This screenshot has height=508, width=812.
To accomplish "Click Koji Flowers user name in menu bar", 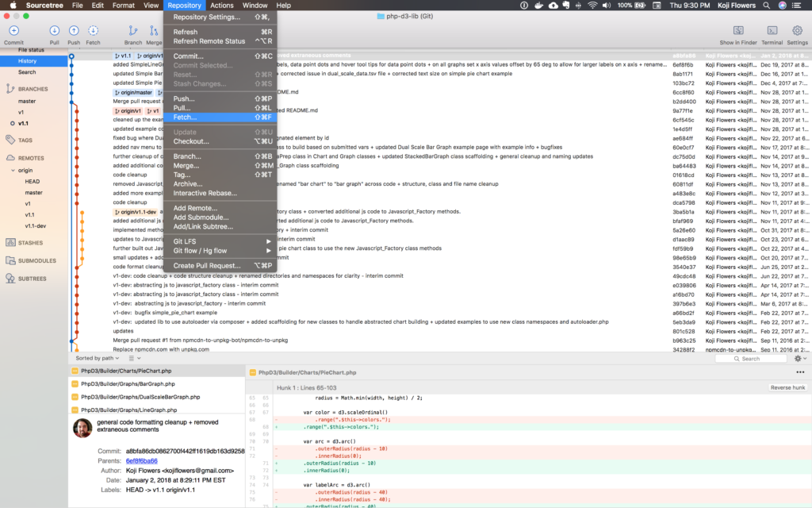I will (x=736, y=6).
